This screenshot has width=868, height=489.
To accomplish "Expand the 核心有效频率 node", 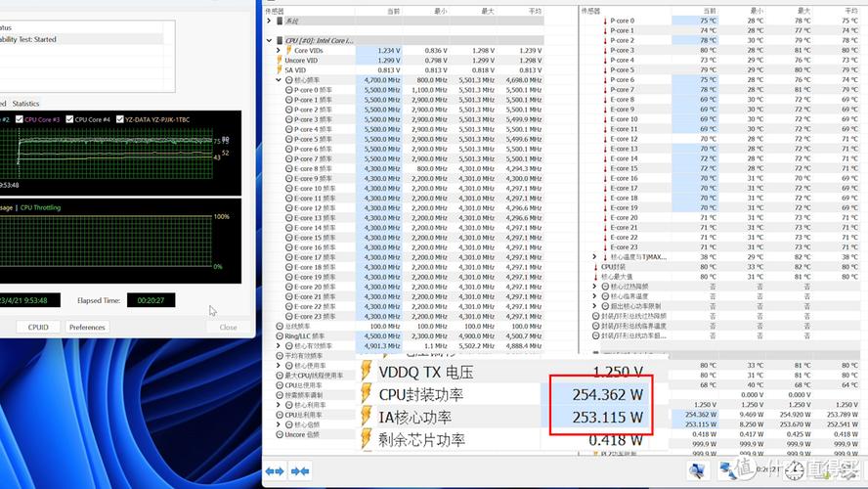I will 279,346.
